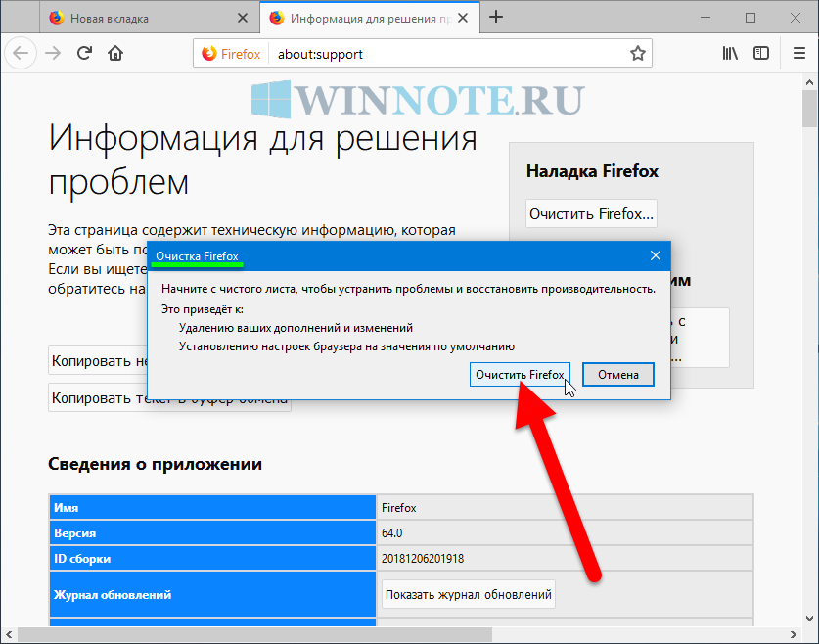Close the 'Новая вкладка' tab
819x644 pixels.
coord(243,18)
